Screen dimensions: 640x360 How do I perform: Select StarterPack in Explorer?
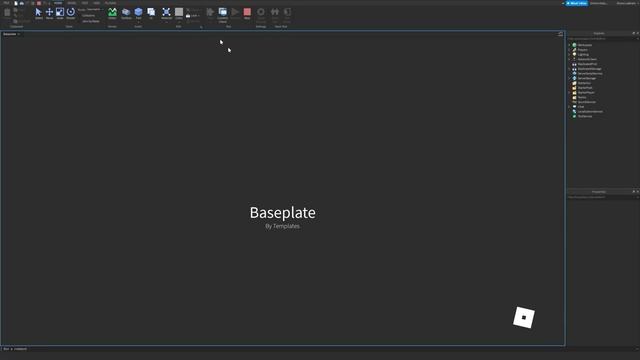pos(585,88)
